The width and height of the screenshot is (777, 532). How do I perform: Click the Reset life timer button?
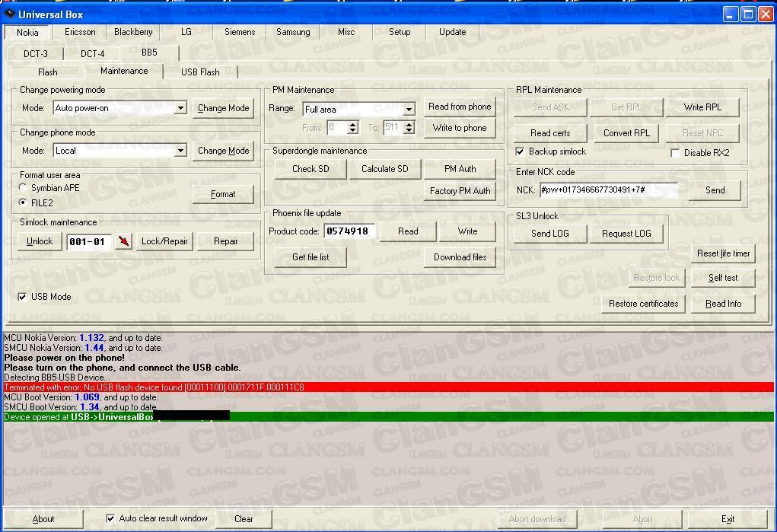[x=723, y=253]
